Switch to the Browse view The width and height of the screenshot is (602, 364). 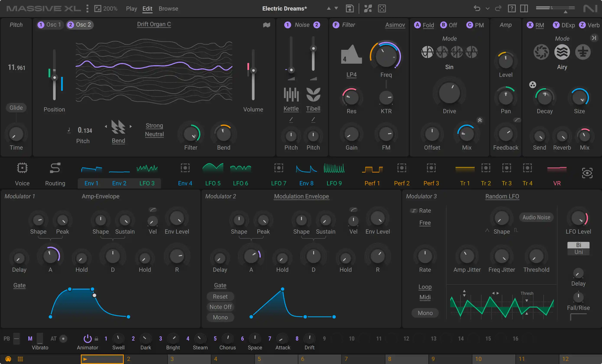pyautogui.click(x=168, y=8)
